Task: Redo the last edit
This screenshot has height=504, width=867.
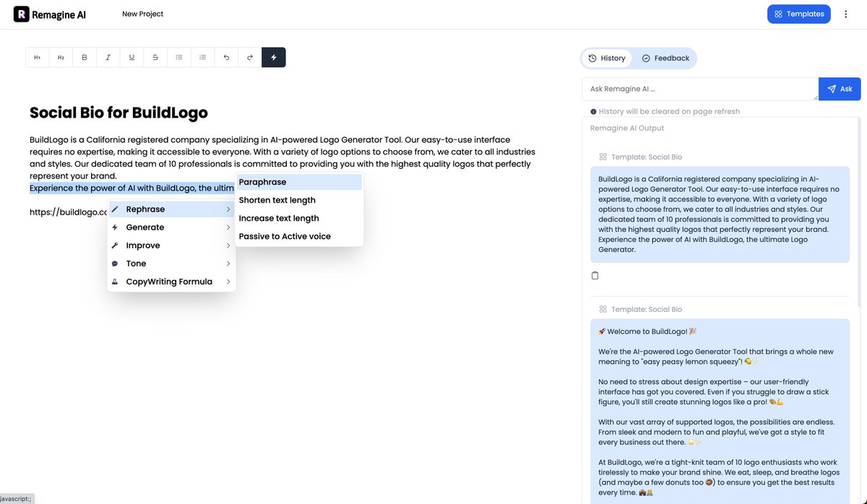Action: coord(250,58)
